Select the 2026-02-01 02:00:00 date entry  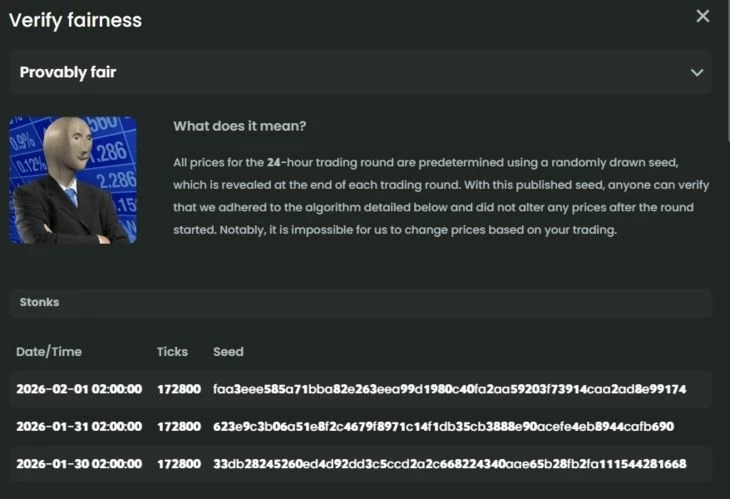click(79, 389)
